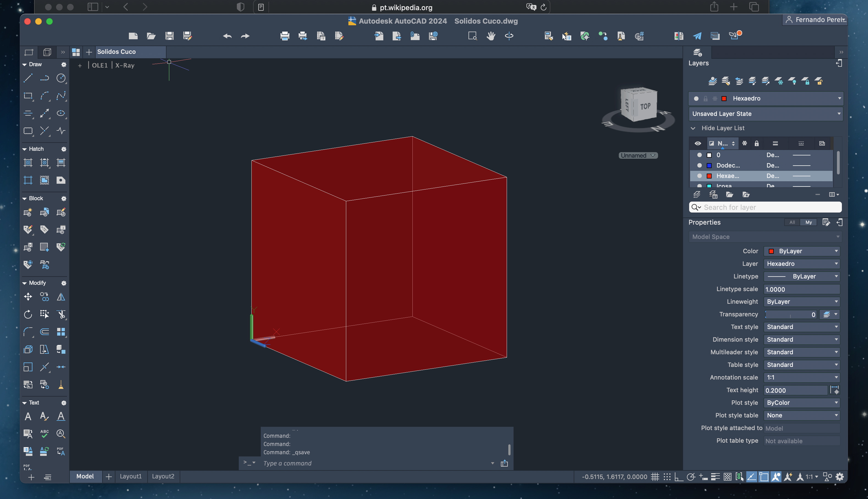Open the Annotation scale dropdown
The height and width of the screenshot is (499, 868).
(x=802, y=377)
